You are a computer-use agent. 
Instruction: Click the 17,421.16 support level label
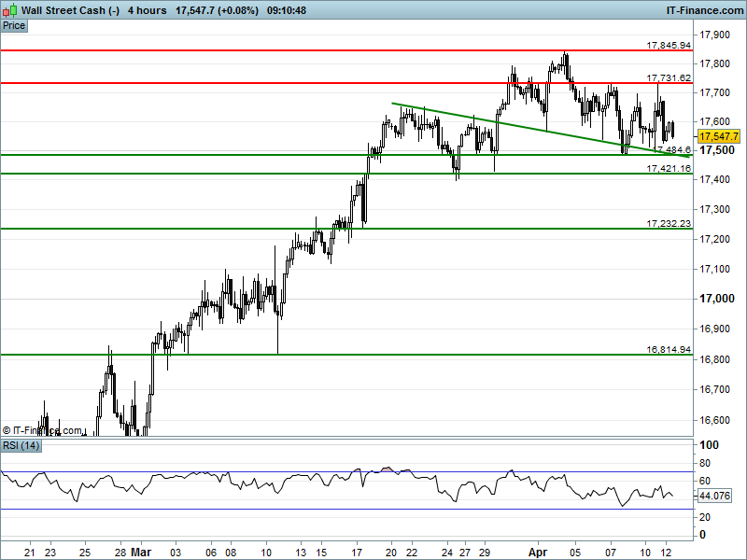pyautogui.click(x=669, y=168)
